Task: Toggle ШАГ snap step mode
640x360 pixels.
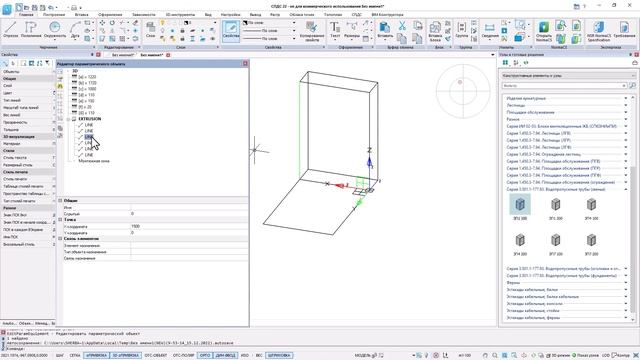Action: 60,356
